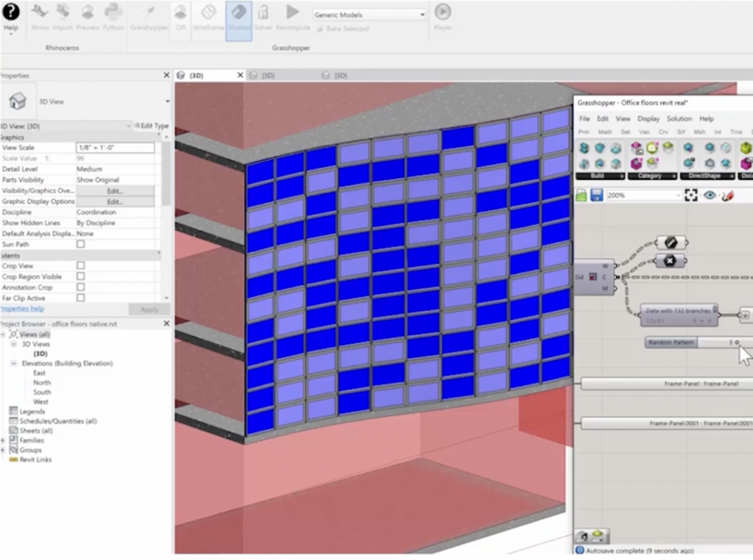Switch to the Prm tab in Grasshopper
The width and height of the screenshot is (753, 560).
[x=584, y=133]
